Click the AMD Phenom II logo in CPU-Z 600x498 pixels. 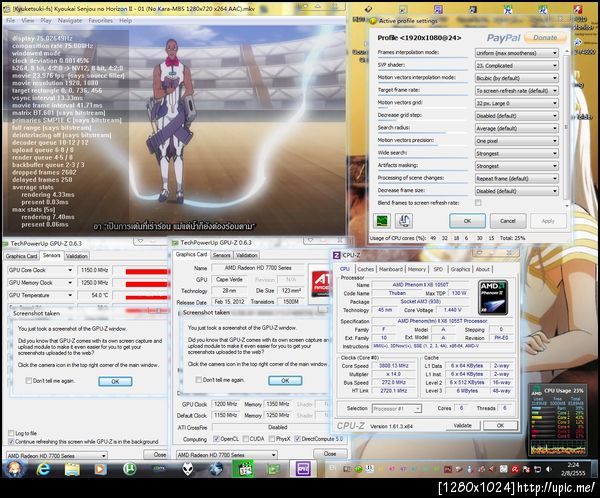click(493, 297)
